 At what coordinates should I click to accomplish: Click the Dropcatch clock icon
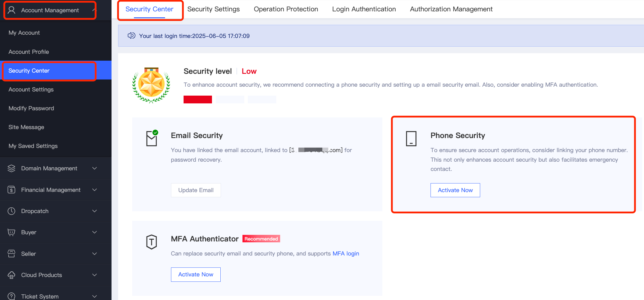pos(11,211)
